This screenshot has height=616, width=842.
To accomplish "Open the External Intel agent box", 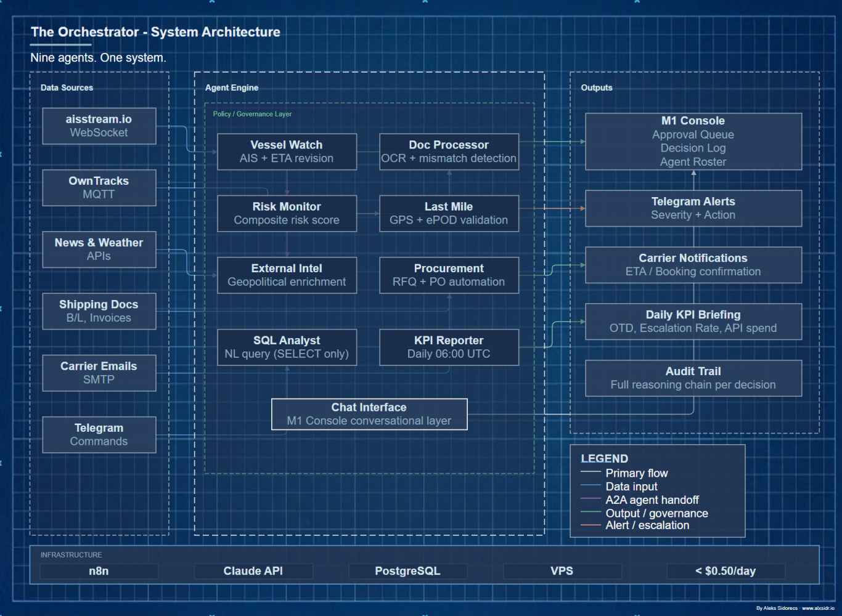I will tap(287, 275).
